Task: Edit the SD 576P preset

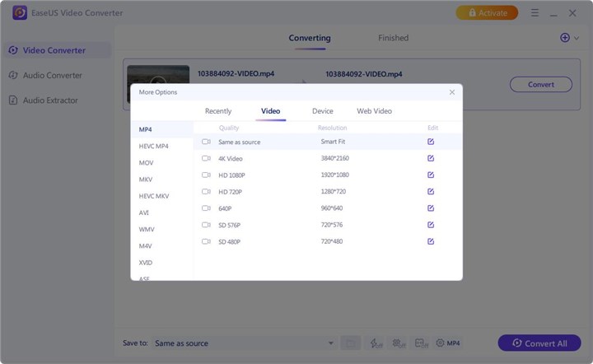Action: pyautogui.click(x=431, y=225)
